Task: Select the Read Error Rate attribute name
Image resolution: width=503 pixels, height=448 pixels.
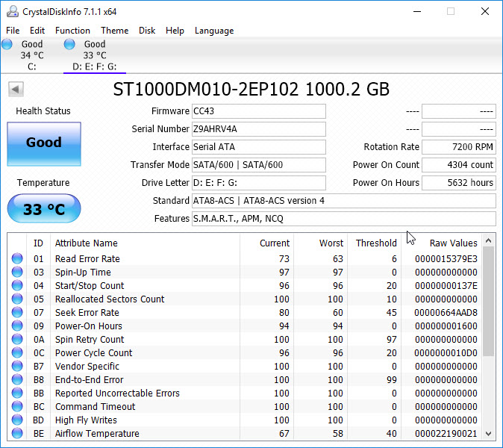Action: (x=87, y=258)
